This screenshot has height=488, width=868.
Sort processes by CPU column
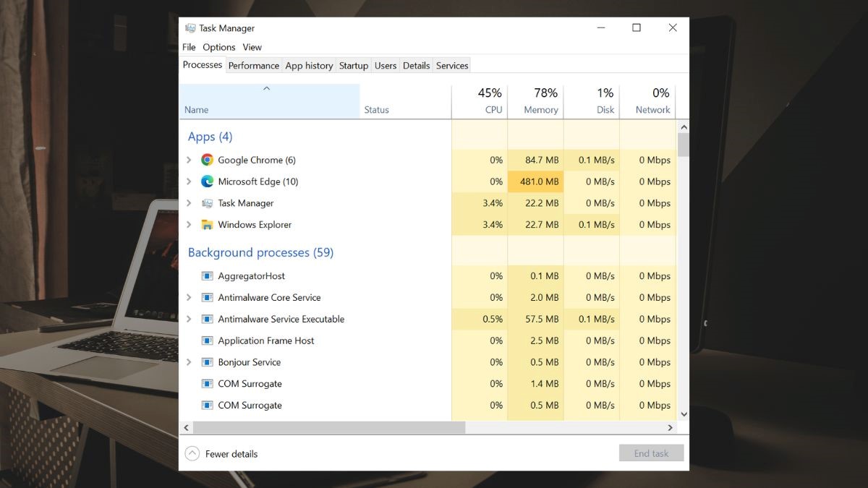[x=480, y=101]
